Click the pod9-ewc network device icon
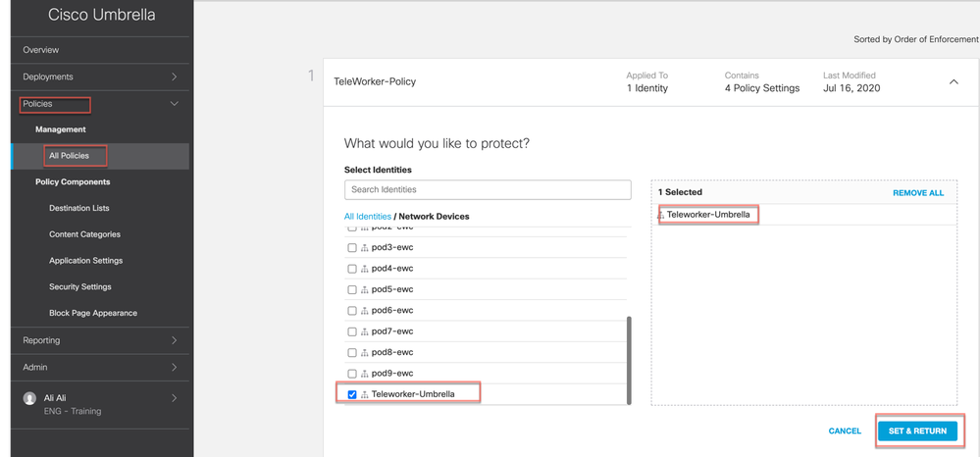 (364, 374)
